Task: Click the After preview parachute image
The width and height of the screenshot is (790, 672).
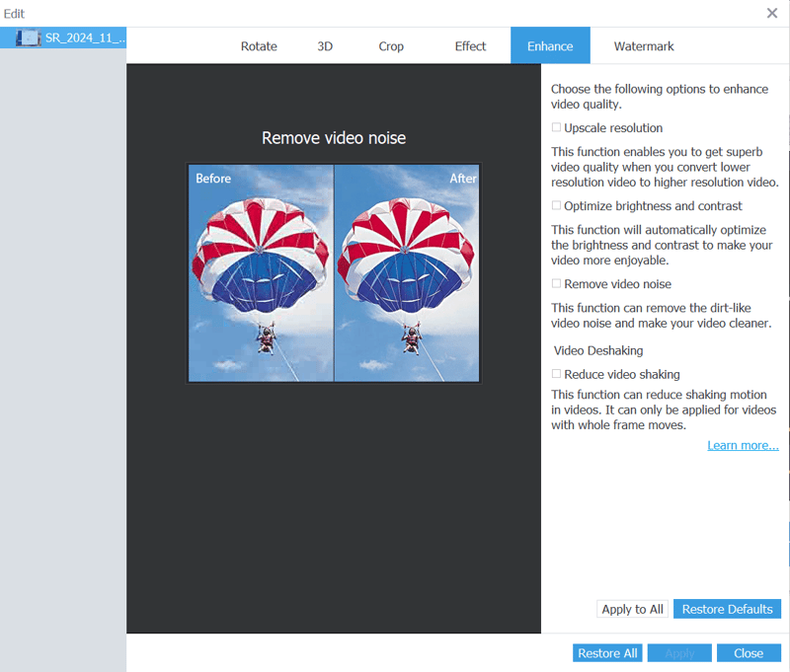Action: 407,273
